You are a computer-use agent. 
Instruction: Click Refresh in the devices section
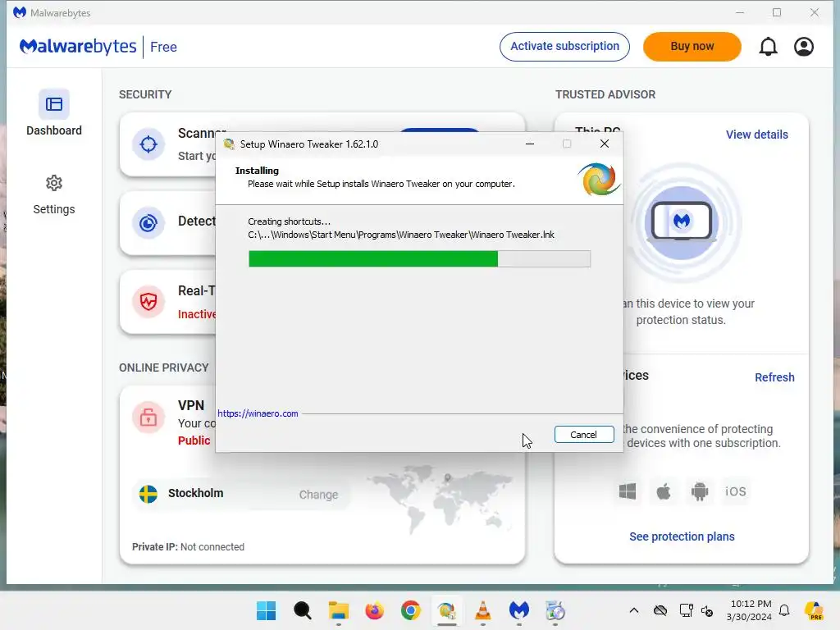tap(774, 377)
